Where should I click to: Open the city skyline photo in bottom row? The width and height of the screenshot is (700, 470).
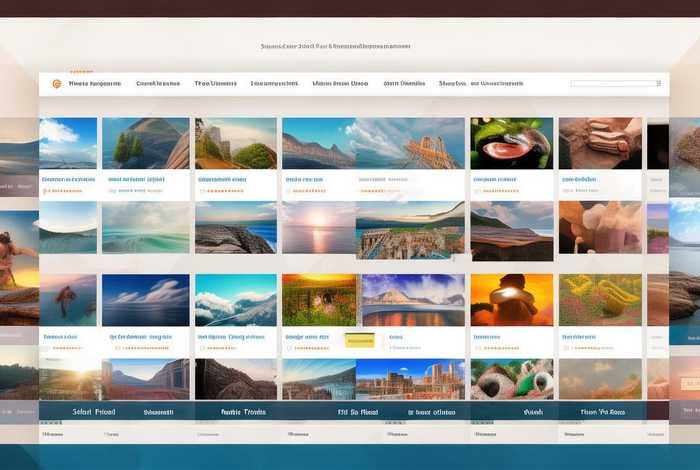(x=409, y=380)
